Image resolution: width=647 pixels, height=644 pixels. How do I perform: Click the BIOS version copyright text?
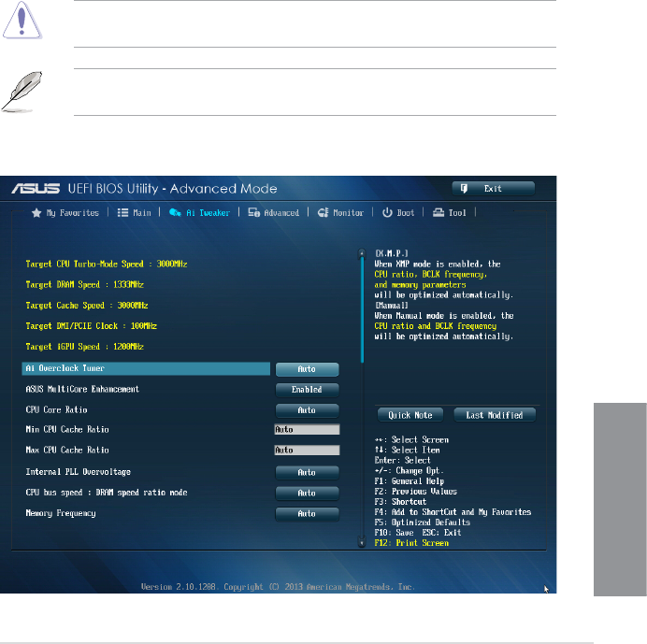pyautogui.click(x=278, y=587)
